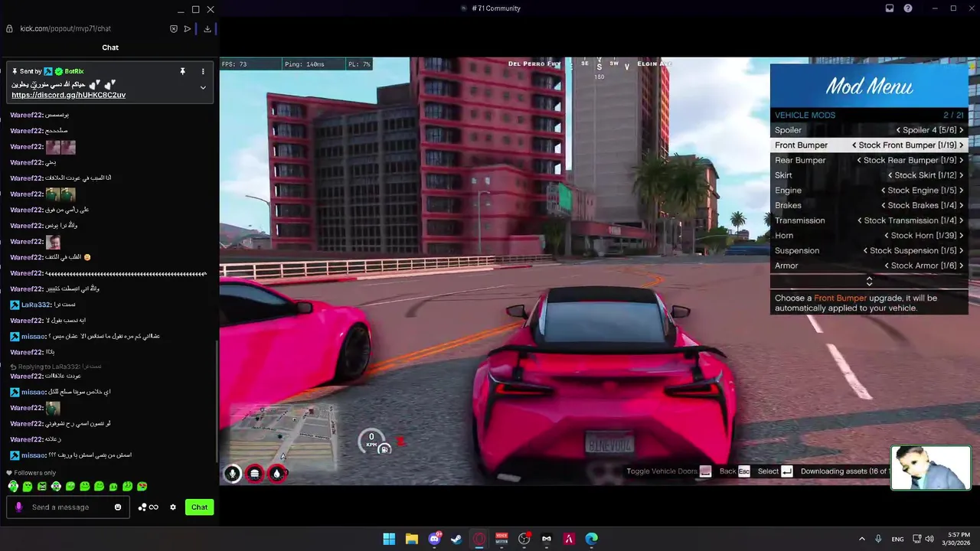Click right arrow next to Spoiler 4 [5/6]
Image resolution: width=980 pixels, height=551 pixels.
962,130
